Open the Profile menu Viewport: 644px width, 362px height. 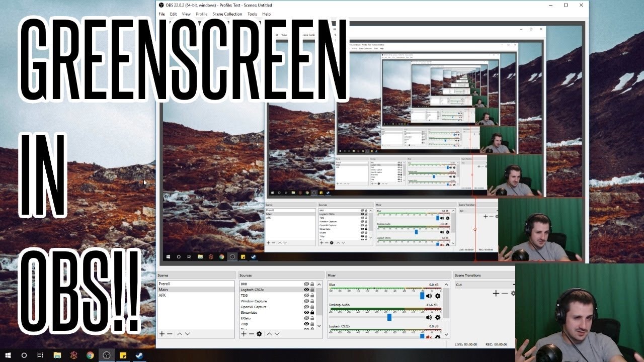pyautogui.click(x=201, y=14)
